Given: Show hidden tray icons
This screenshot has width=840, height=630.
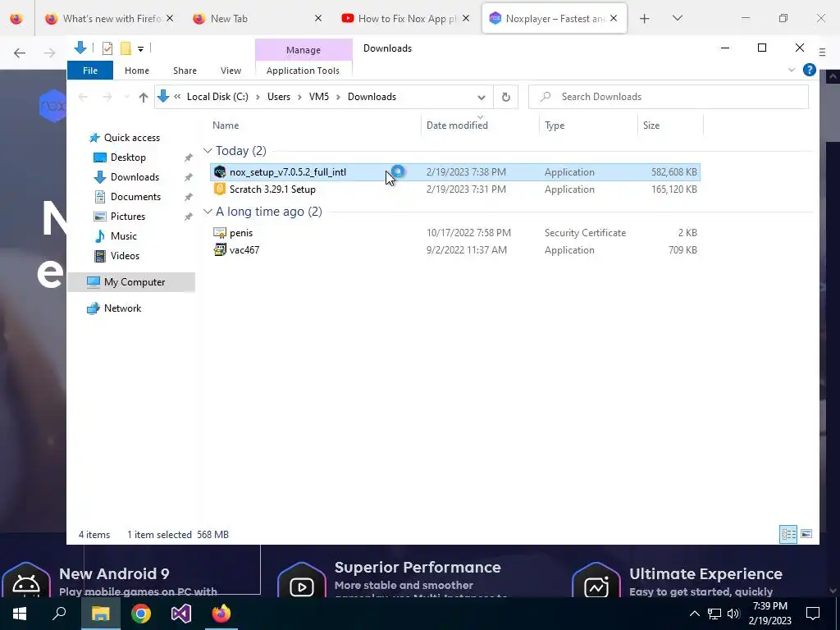Looking at the screenshot, I should 694,614.
